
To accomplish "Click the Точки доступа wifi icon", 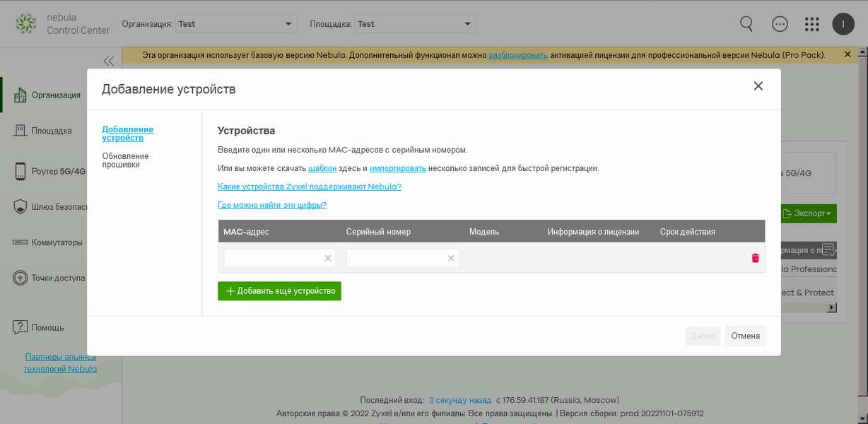I will click(x=20, y=278).
